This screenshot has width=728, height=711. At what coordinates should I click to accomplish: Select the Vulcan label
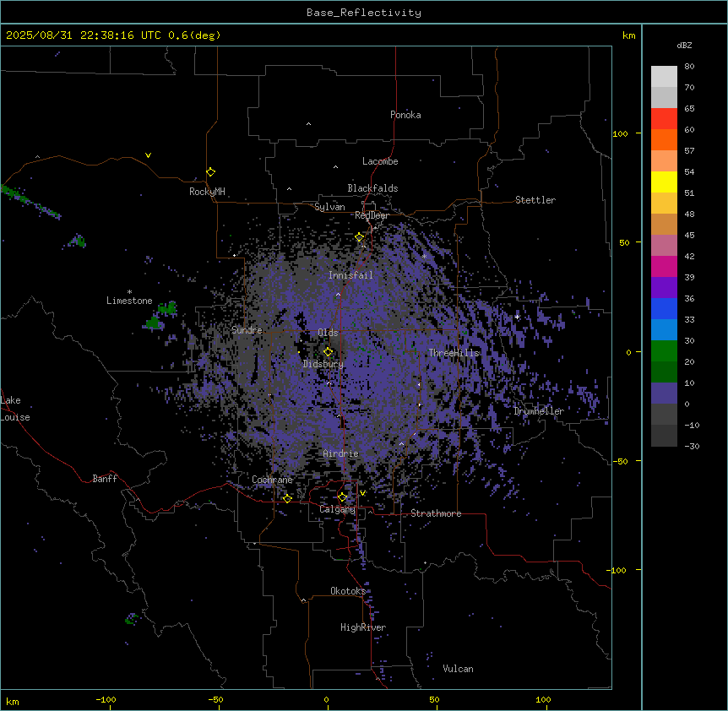pos(458,669)
